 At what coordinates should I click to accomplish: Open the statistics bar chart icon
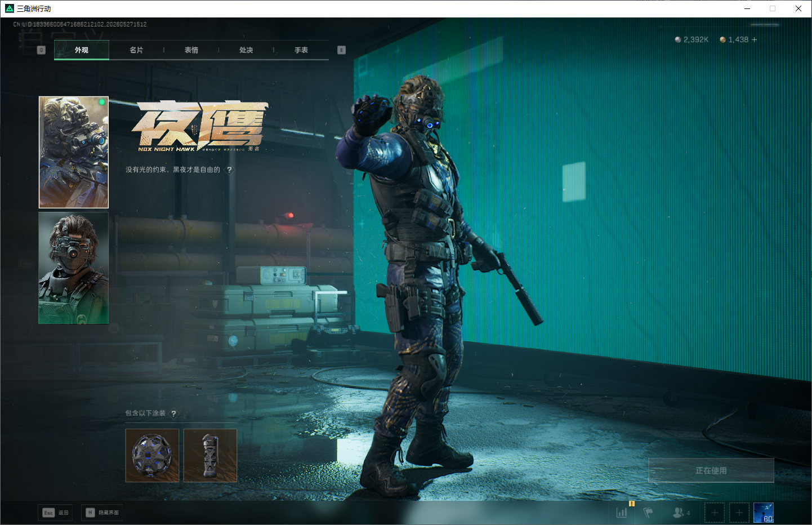(622, 513)
